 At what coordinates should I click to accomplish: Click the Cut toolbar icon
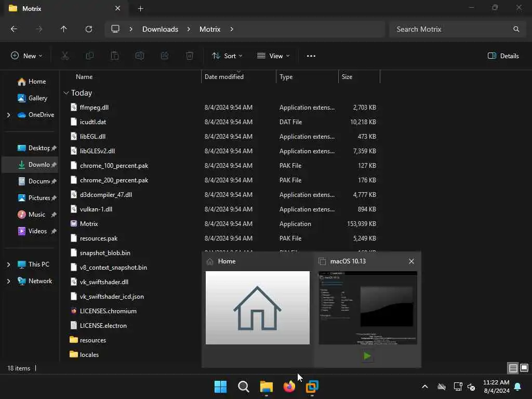point(65,56)
